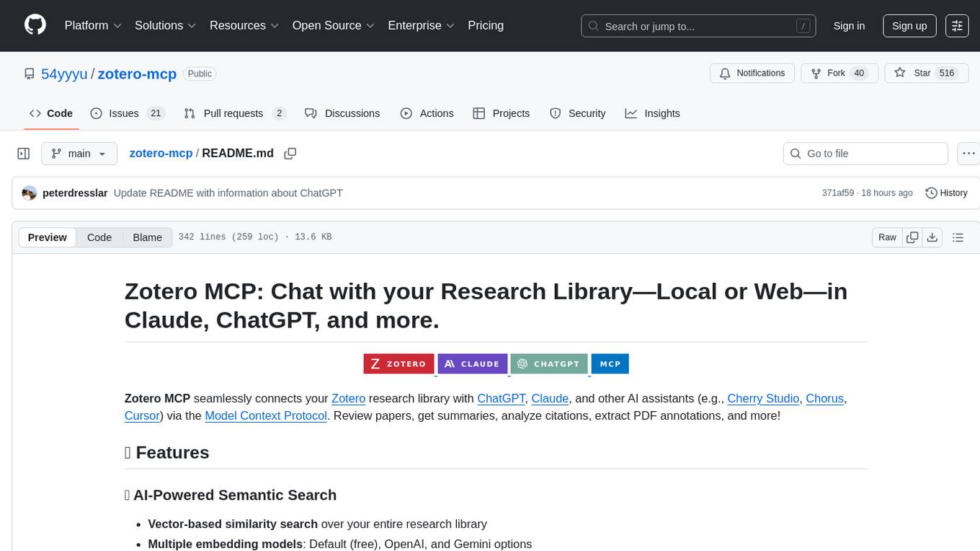Open the Actions tab
Screen dimensions: 980x551
[427, 113]
